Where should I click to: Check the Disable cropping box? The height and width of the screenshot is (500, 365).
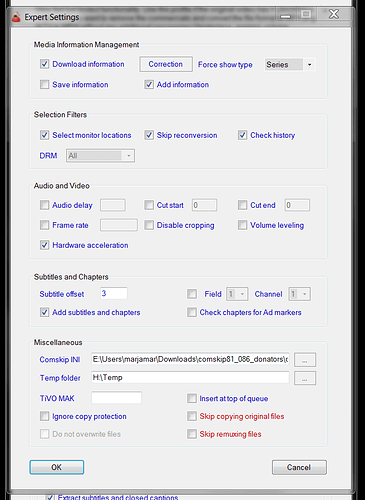click(149, 225)
